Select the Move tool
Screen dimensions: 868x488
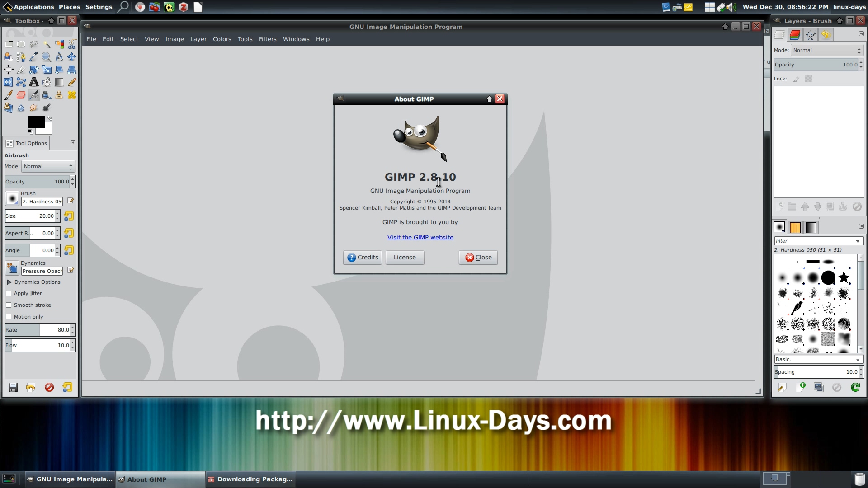(72, 57)
